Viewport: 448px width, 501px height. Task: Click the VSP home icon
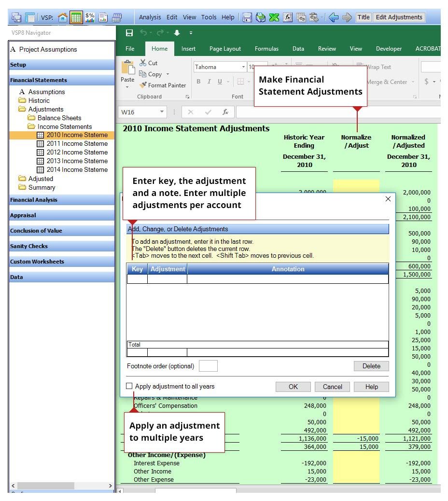pos(63,17)
